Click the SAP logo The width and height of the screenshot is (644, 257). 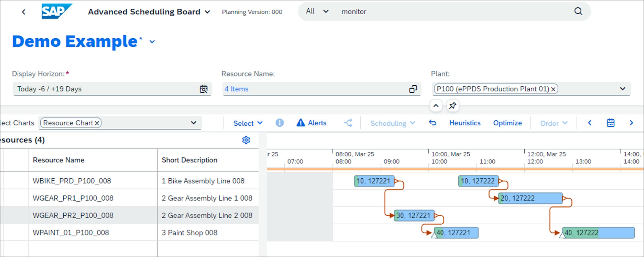pos(56,11)
